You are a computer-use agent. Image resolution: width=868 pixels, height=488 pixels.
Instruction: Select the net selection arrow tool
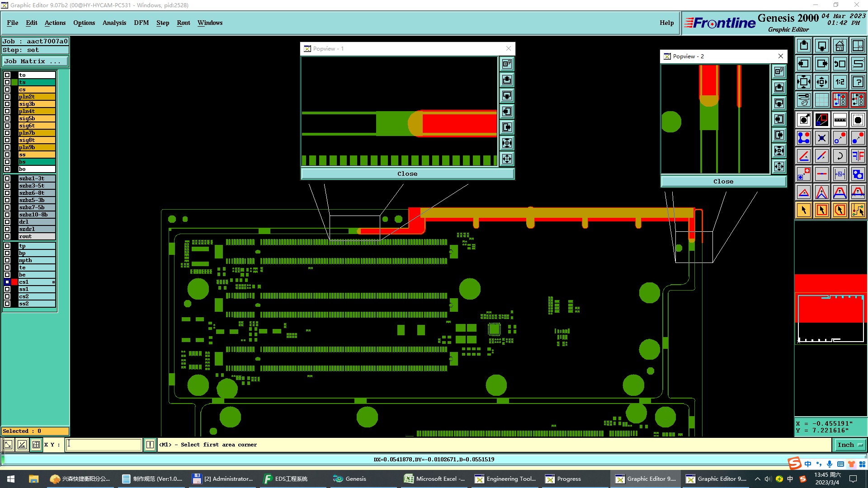click(858, 210)
